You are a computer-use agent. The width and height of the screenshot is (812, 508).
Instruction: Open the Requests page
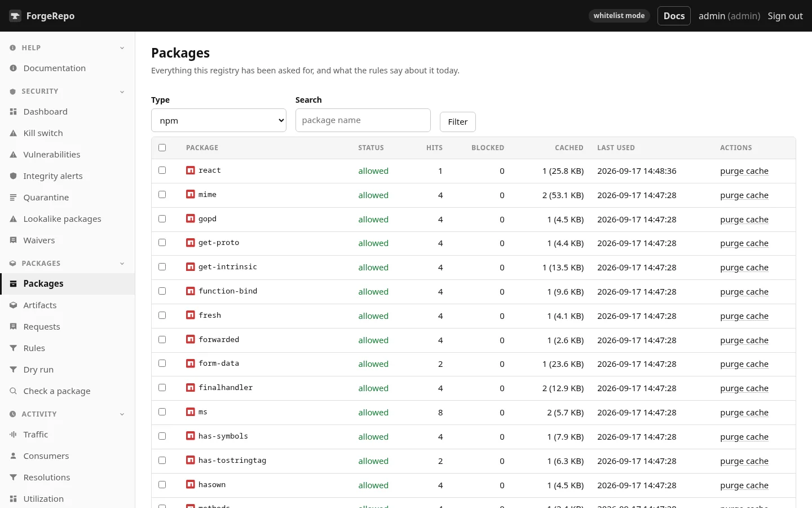point(68,327)
